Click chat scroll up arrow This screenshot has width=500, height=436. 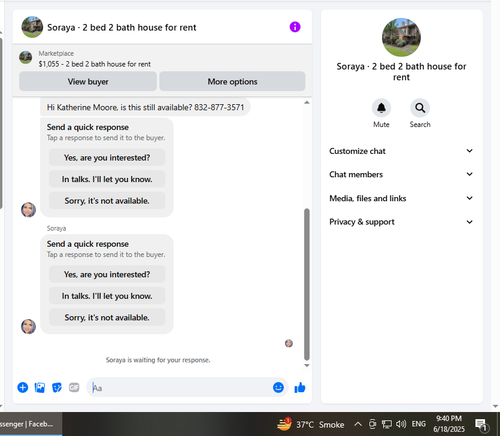(x=307, y=102)
